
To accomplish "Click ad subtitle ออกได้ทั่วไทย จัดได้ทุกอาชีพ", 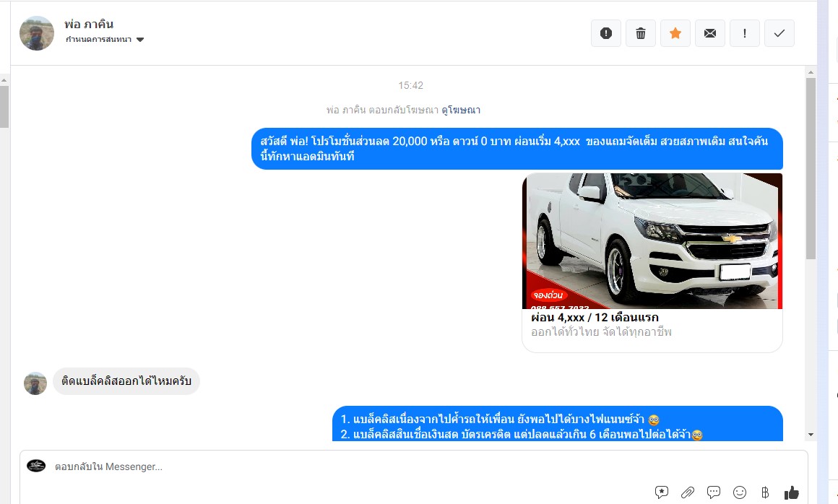I will click(601, 332).
